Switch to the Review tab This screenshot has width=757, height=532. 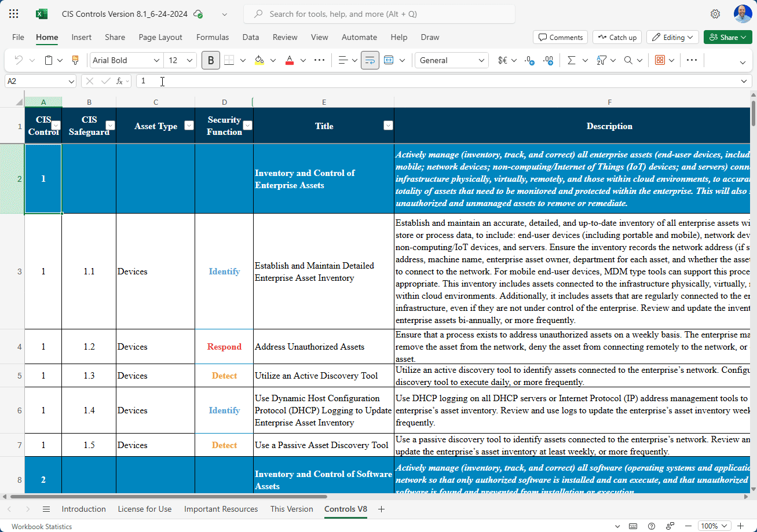coord(285,37)
